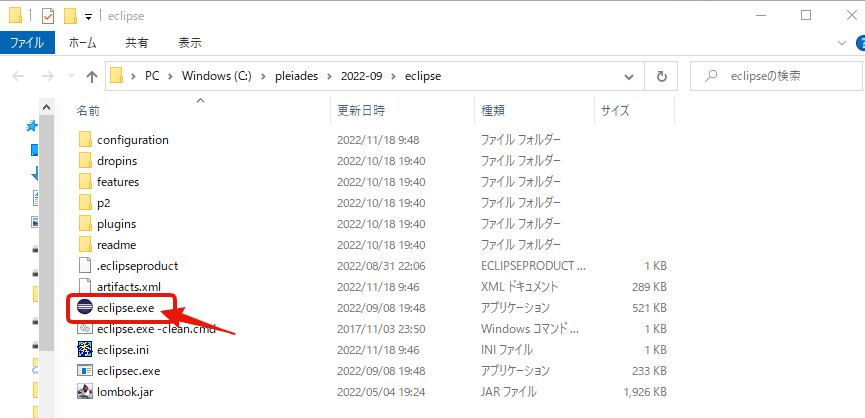Click the New Folder quick access icon
This screenshot has width=865, height=418.
pyautogui.click(x=70, y=17)
